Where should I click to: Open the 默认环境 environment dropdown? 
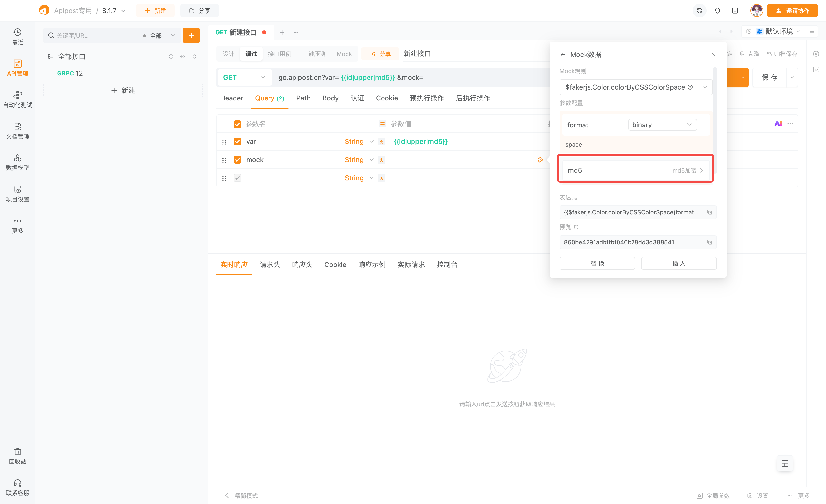[774, 31]
